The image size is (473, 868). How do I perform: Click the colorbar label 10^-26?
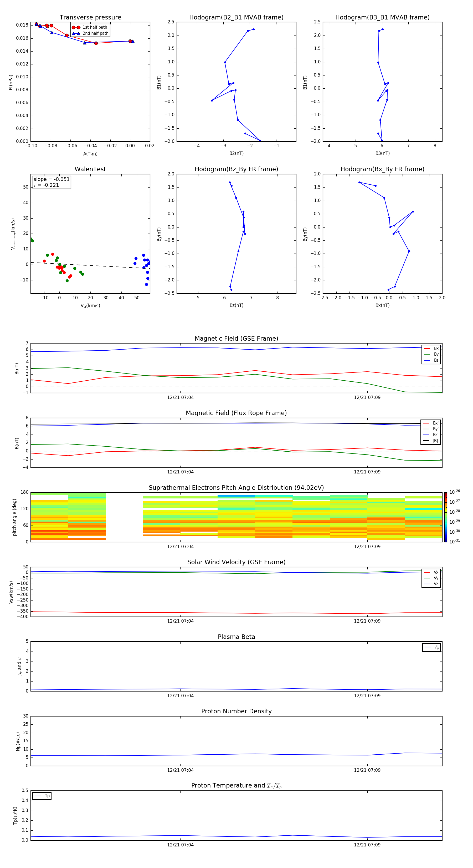tap(455, 492)
